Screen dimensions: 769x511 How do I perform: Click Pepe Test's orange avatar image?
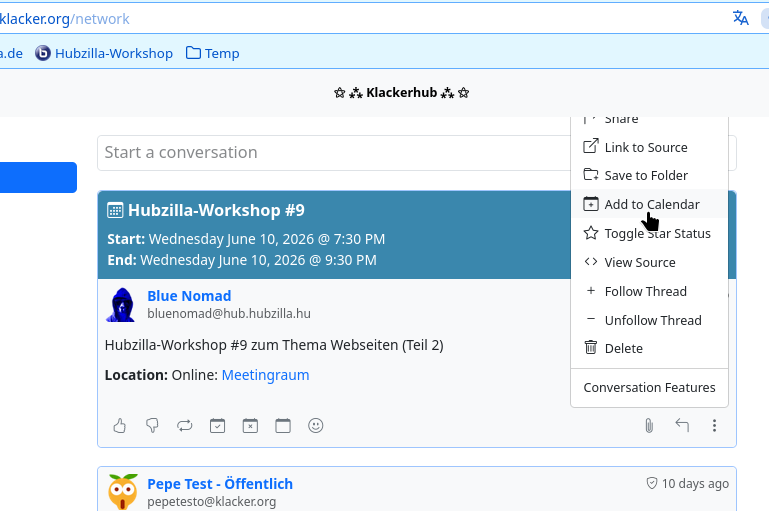coord(123,492)
